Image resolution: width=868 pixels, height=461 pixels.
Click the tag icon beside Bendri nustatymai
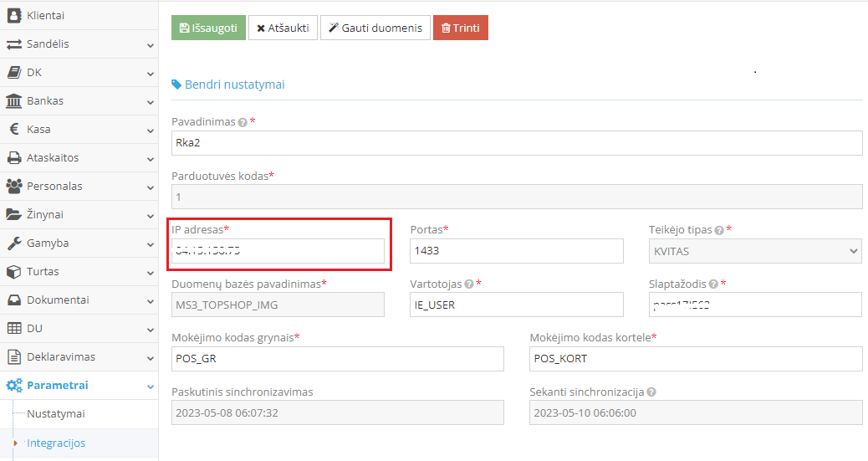pos(176,85)
